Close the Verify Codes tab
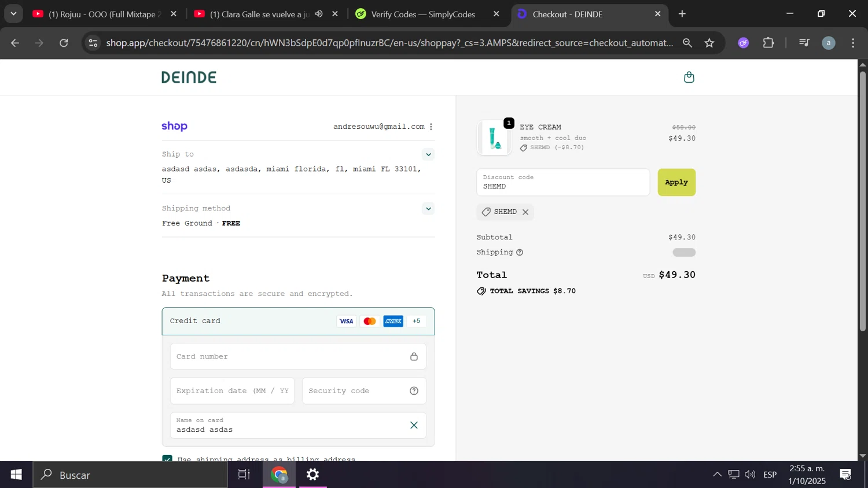Image resolution: width=868 pixels, height=488 pixels. [496, 14]
